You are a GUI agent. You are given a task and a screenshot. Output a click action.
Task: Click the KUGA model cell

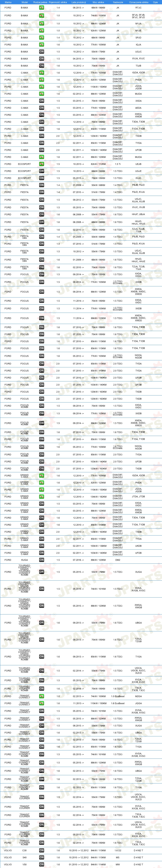pyautogui.click(x=25, y=560)
